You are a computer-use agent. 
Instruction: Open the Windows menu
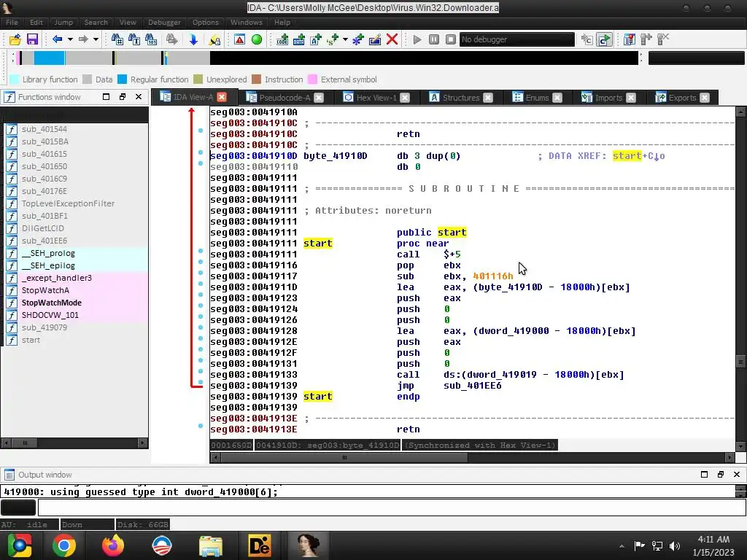[247, 23]
